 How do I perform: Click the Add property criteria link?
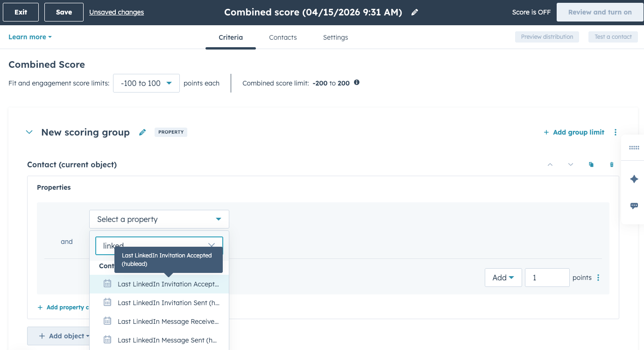64,307
